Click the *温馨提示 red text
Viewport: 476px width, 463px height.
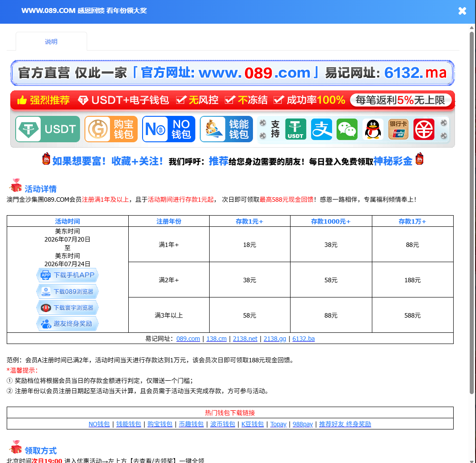pyautogui.click(x=22, y=370)
